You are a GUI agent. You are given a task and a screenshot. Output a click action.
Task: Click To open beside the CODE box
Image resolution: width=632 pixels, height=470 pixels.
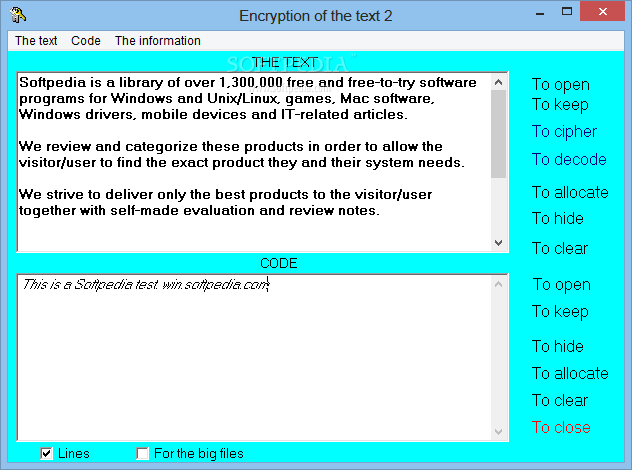(x=561, y=285)
